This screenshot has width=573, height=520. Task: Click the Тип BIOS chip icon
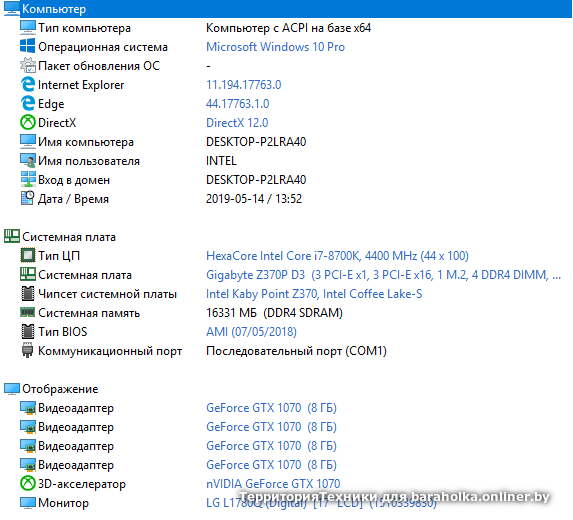click(28, 331)
